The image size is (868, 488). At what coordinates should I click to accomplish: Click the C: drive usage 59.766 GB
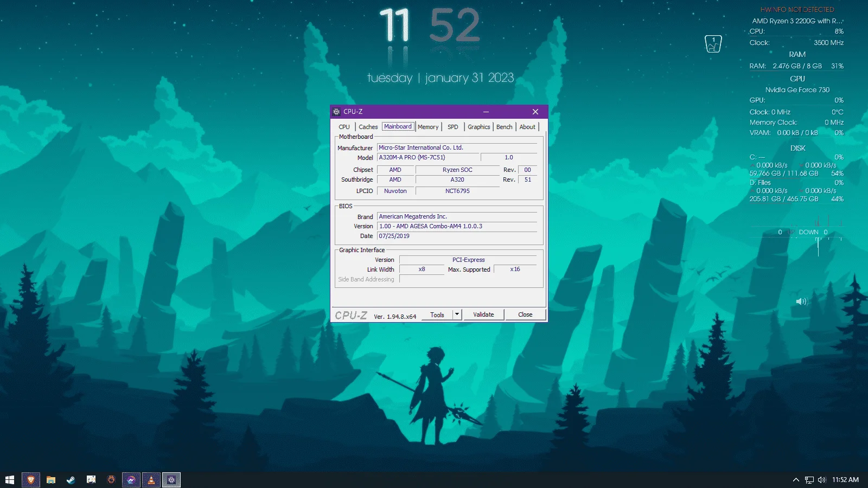(x=784, y=174)
